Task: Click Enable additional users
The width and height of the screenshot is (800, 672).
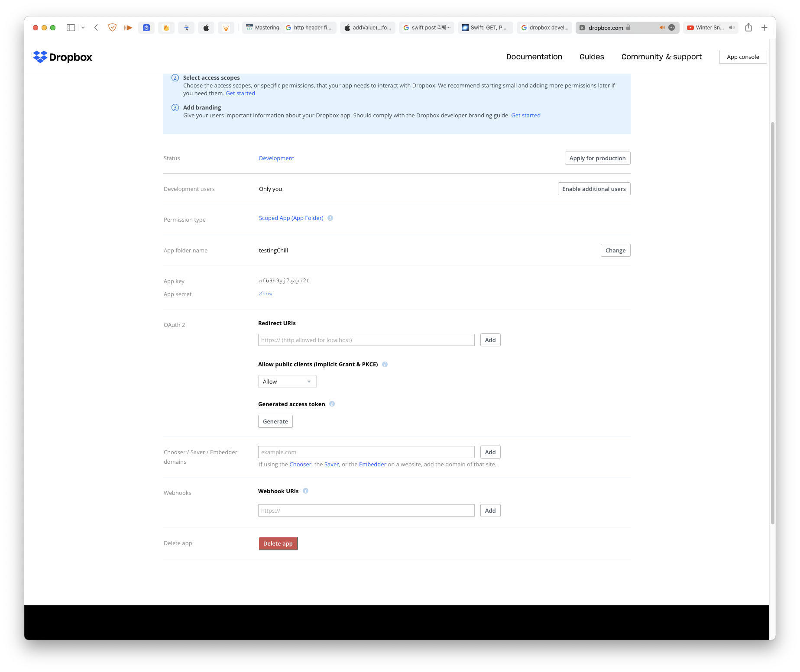Action: tap(594, 189)
